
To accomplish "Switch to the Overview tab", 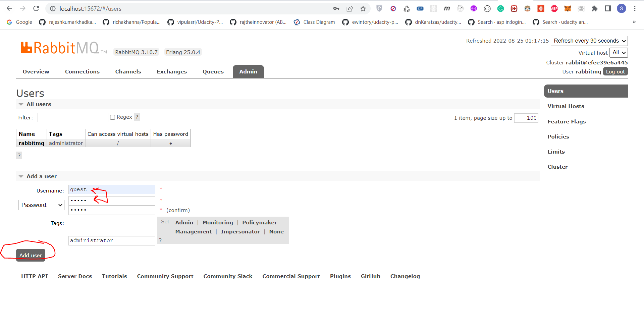I will pos(36,72).
